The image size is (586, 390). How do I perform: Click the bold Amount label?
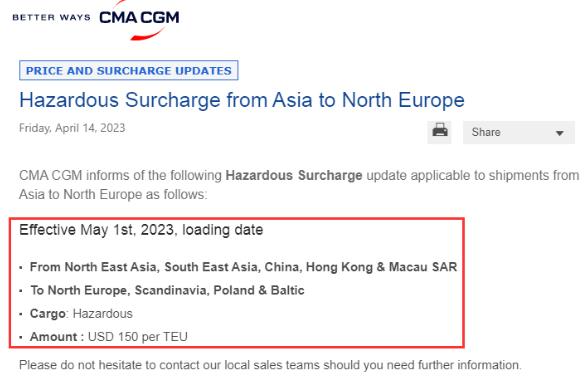(57, 337)
